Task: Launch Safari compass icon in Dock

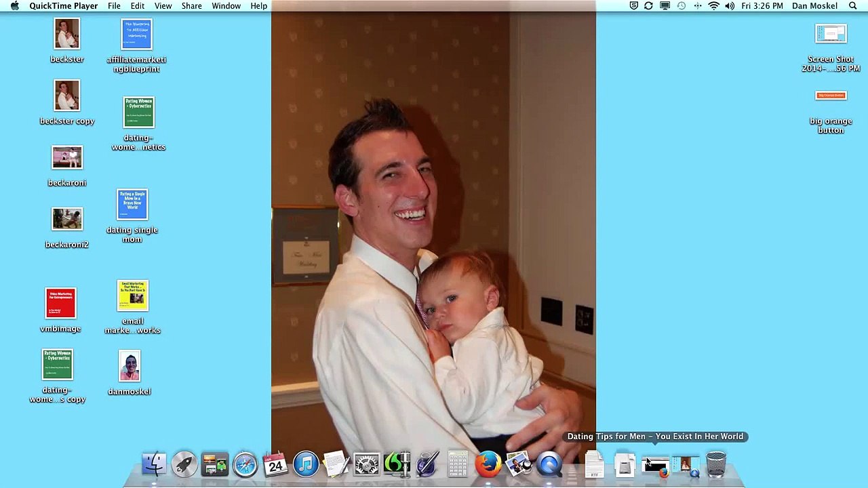Action: pos(245,464)
